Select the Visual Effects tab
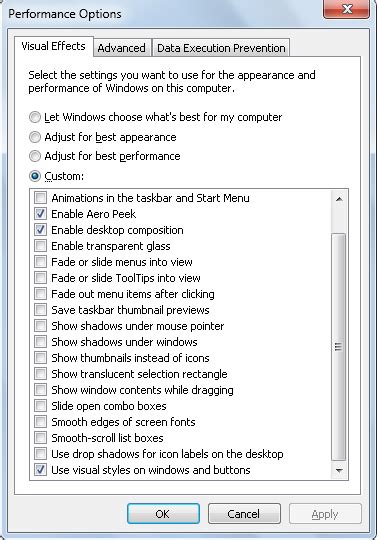Image resolution: width=379 pixels, height=540 pixels. tap(53, 46)
